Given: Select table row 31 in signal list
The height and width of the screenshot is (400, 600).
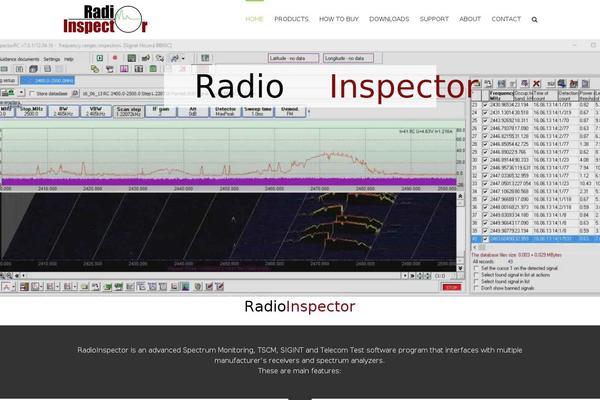Looking at the screenshot, I should pyautogui.click(x=535, y=168).
